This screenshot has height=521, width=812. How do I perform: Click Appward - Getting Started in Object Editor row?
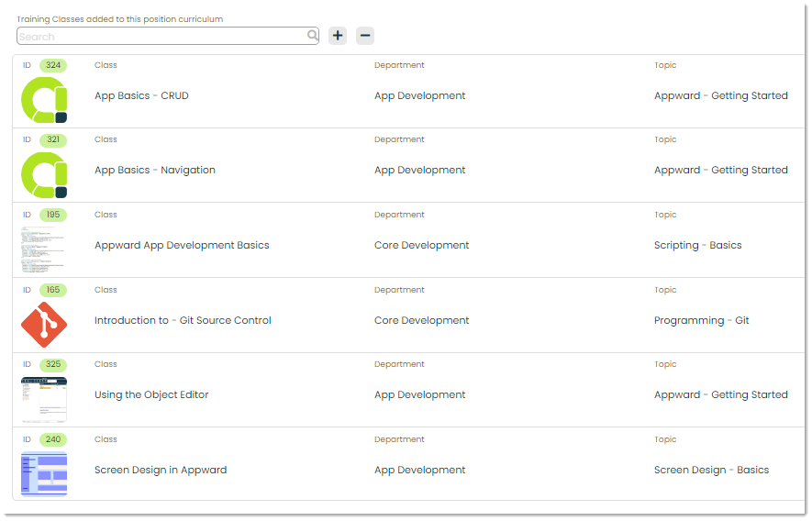pos(721,395)
